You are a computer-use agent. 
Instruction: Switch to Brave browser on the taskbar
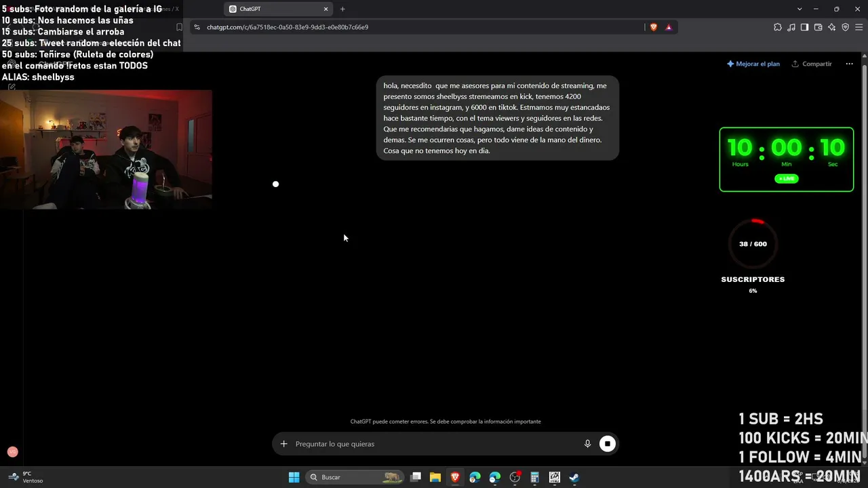tap(455, 477)
